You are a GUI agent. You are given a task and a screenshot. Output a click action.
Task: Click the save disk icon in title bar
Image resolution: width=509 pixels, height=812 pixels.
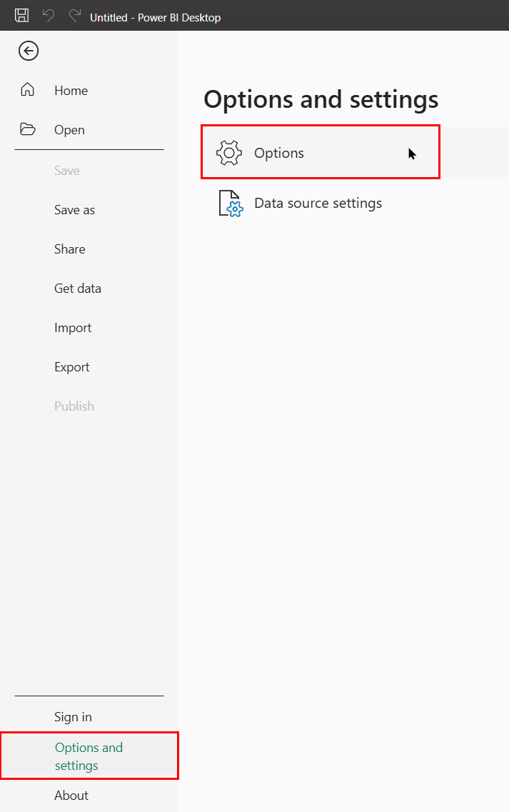point(22,15)
